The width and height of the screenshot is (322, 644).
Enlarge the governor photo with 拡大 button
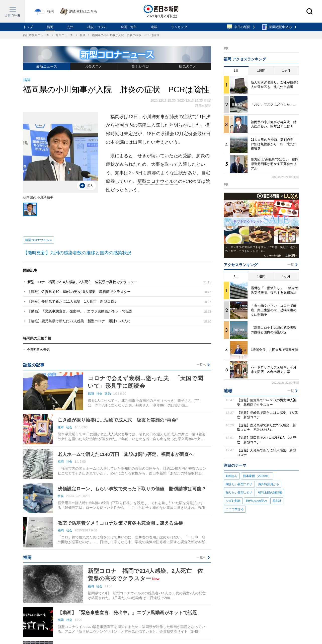87,186
